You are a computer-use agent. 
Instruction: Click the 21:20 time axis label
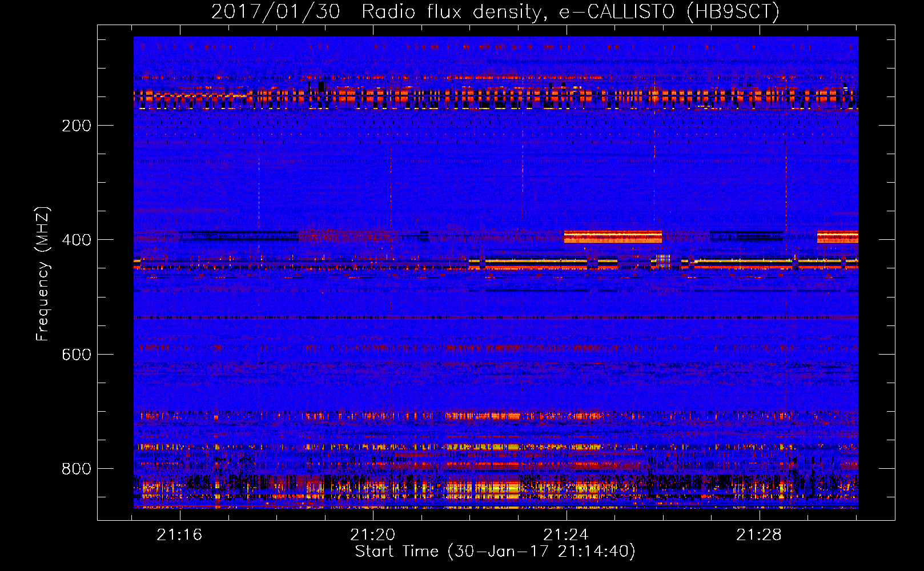[x=373, y=535]
